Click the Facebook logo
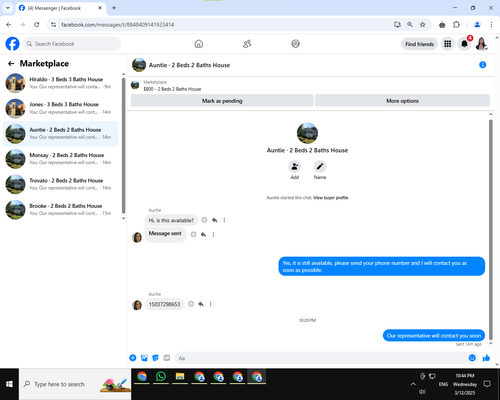 pos(13,44)
